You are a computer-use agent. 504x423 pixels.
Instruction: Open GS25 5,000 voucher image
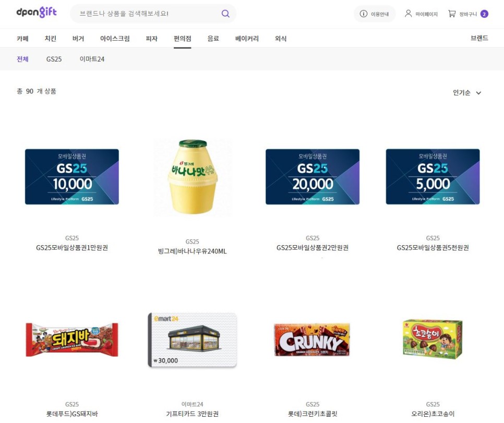433,176
